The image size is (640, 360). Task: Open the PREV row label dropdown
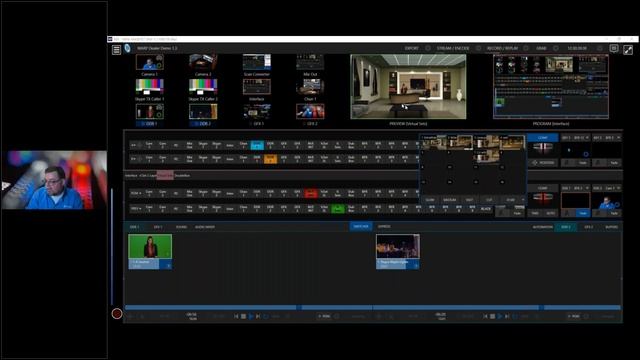click(136, 209)
